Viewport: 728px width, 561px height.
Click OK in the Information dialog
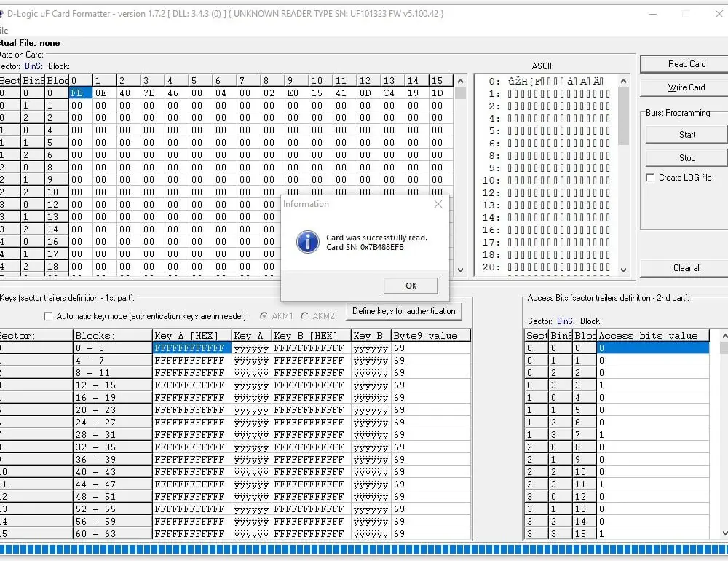tap(411, 286)
